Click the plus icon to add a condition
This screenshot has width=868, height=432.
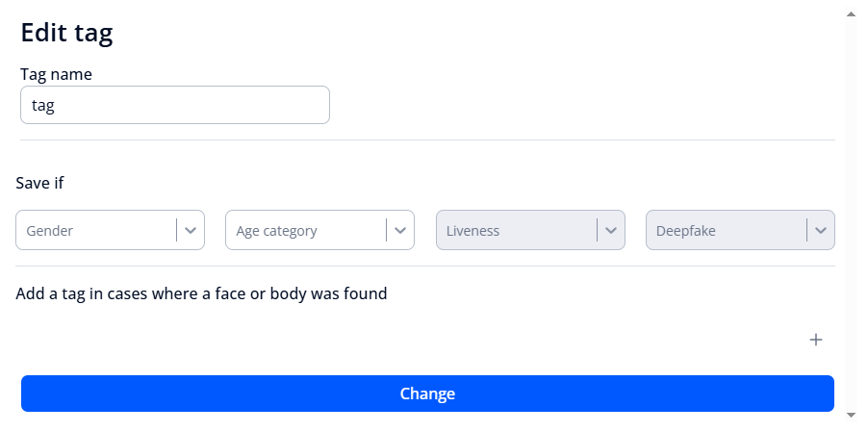[x=816, y=340]
